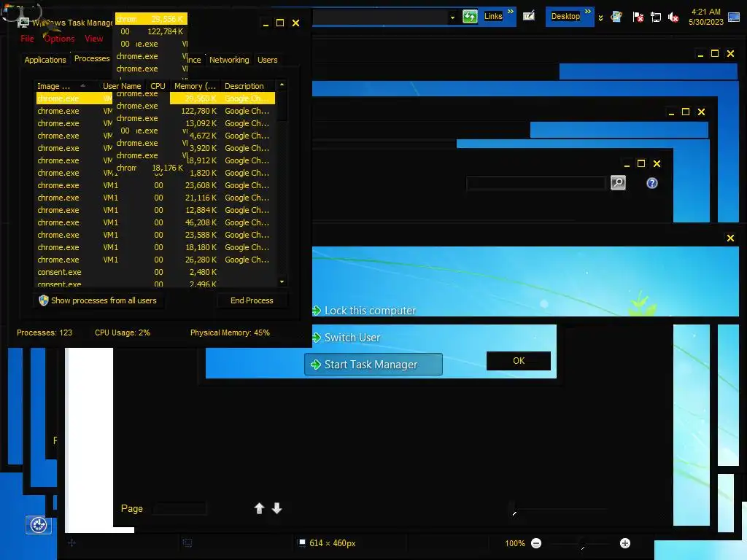Sort by the User Name column header
The image size is (747, 560).
[122, 86]
